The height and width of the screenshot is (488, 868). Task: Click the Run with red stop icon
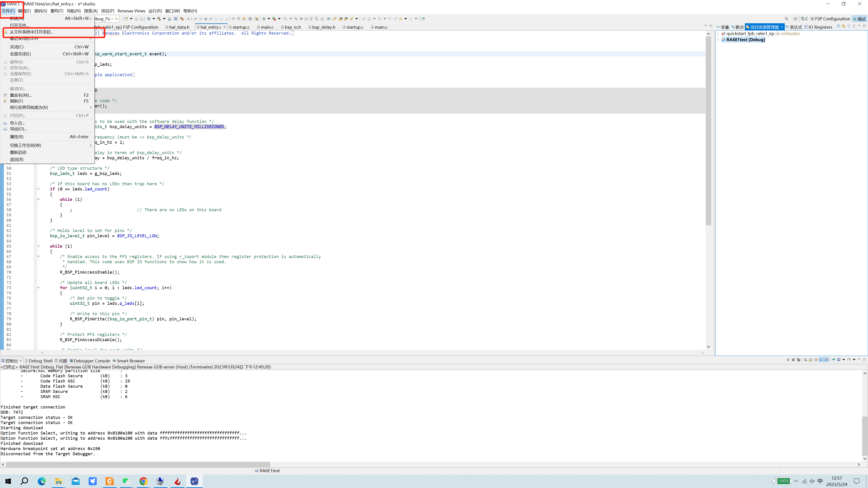tap(274, 19)
